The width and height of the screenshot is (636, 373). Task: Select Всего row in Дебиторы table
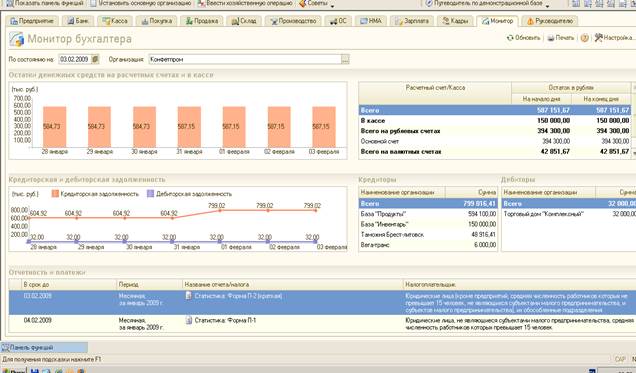point(569,204)
